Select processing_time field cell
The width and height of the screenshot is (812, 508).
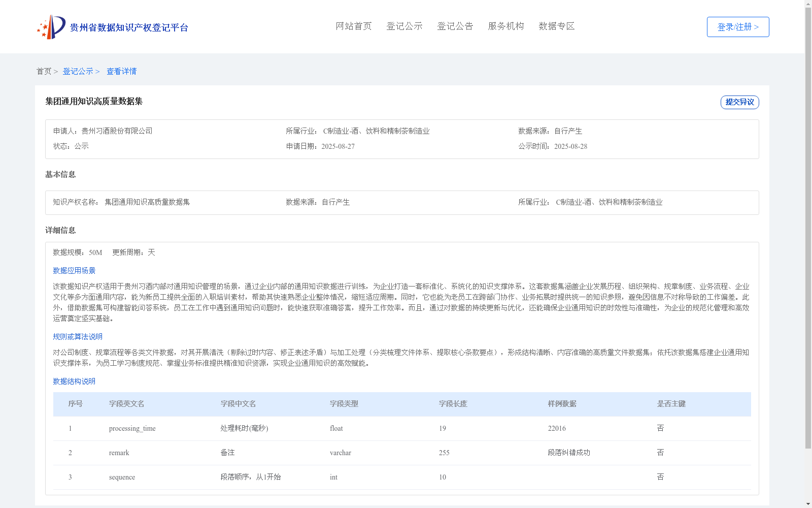click(132, 428)
